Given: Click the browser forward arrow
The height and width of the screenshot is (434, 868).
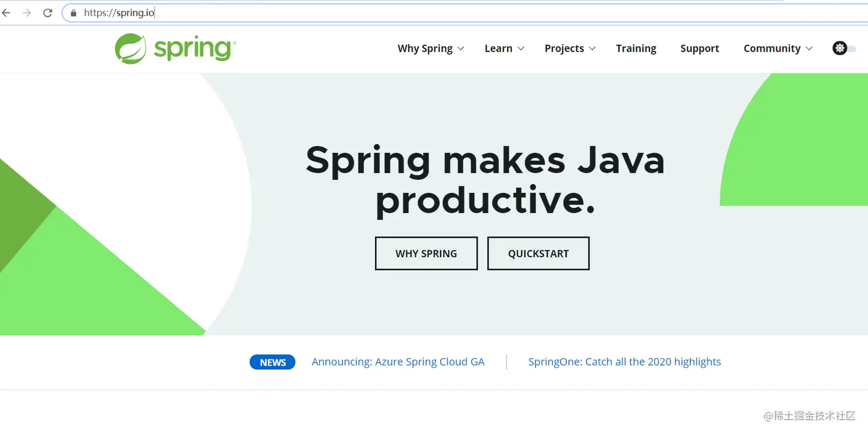Looking at the screenshot, I should [x=26, y=13].
